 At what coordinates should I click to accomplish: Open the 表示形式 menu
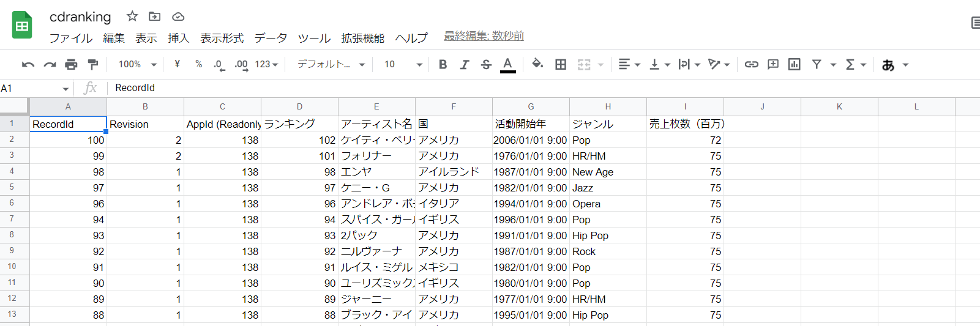[x=222, y=38]
